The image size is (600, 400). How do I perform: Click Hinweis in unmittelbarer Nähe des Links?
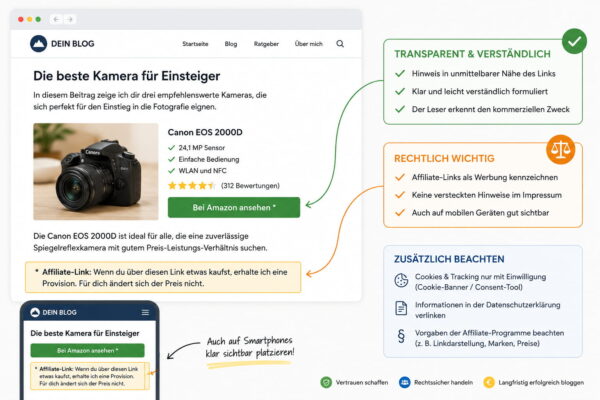click(483, 74)
